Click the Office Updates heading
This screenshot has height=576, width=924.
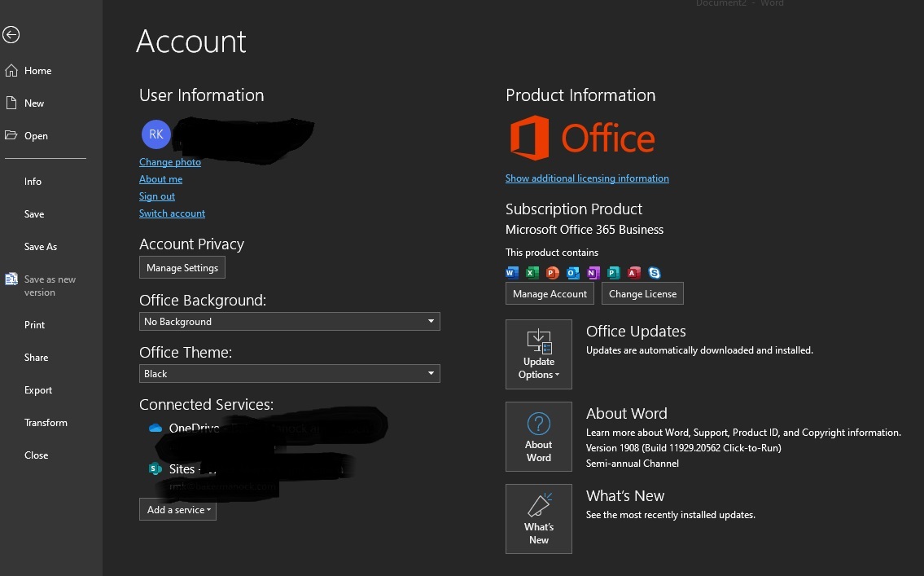[636, 332]
